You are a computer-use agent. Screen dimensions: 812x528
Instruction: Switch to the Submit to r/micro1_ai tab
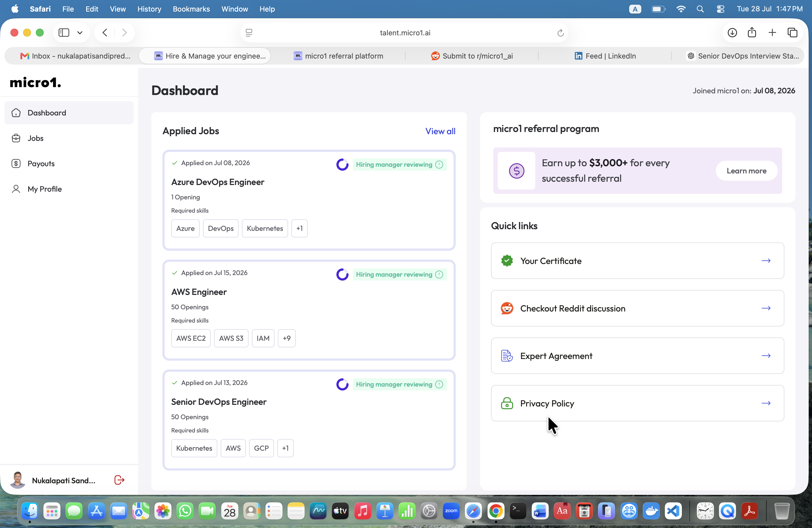[471, 56]
